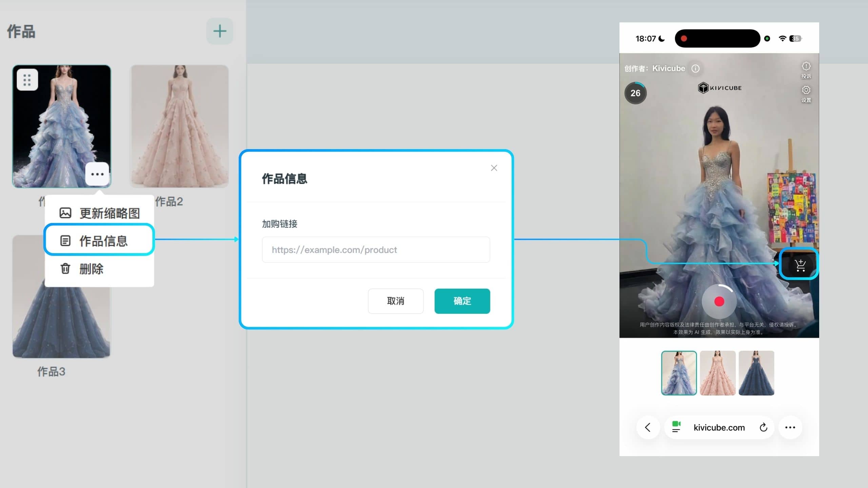868x488 pixels.
Task: Tap the Wi-Fi icon in the phone status bar
Action: pos(783,38)
